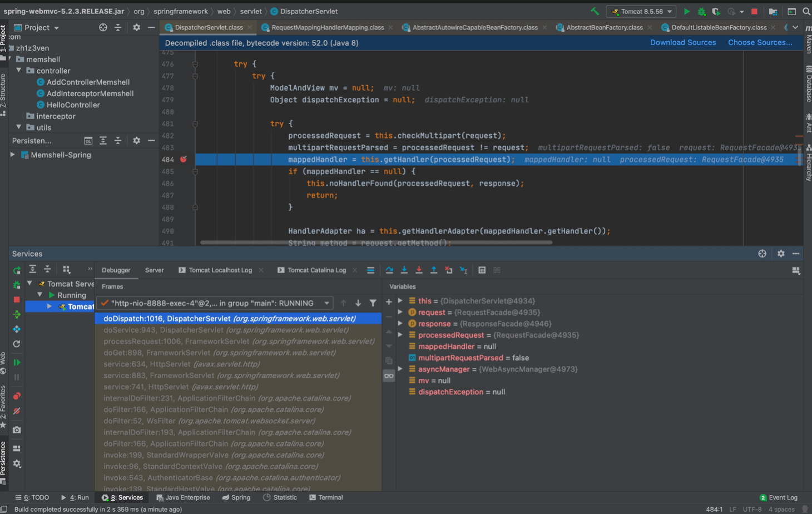Click Resume Program in Services sidebar
The height and width of the screenshot is (514, 812).
point(17,362)
